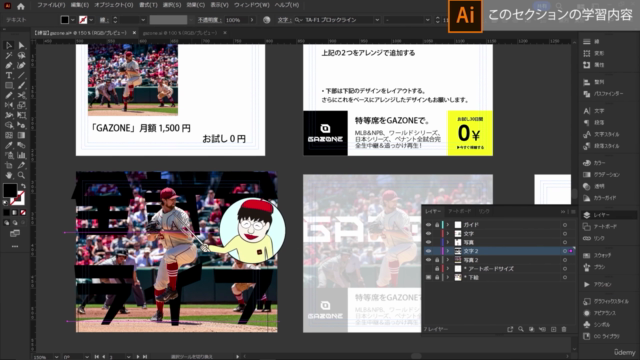The width and height of the screenshot is (640, 360).
Task: Click the swap fill and stroke arrow
Action: point(23,186)
